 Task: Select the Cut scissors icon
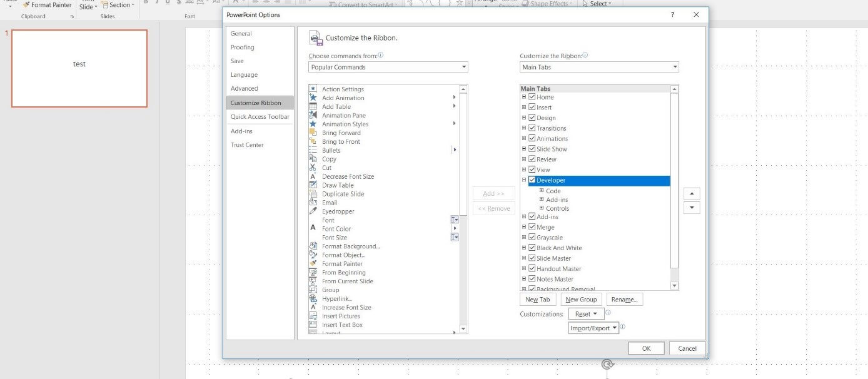[x=313, y=168]
